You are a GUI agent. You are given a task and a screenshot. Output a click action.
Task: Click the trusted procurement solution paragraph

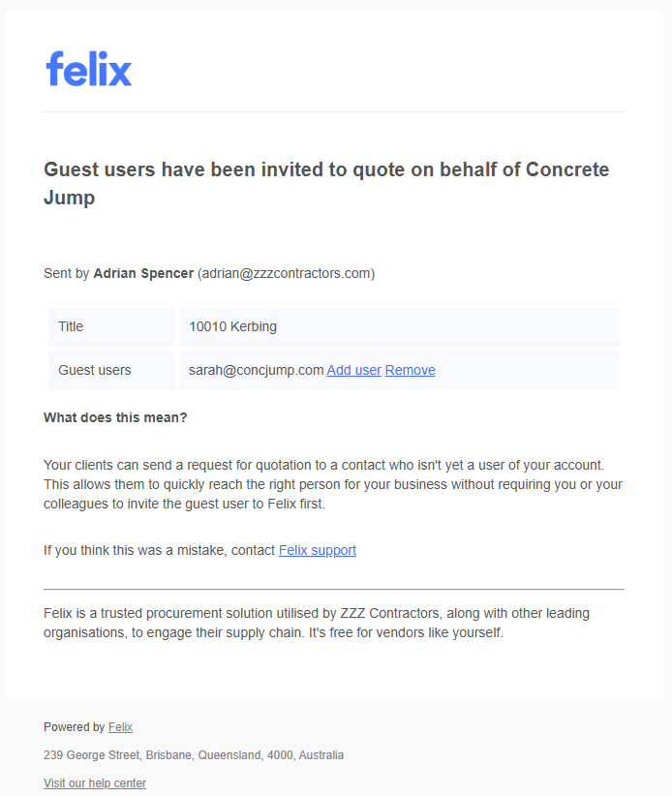[x=316, y=623]
